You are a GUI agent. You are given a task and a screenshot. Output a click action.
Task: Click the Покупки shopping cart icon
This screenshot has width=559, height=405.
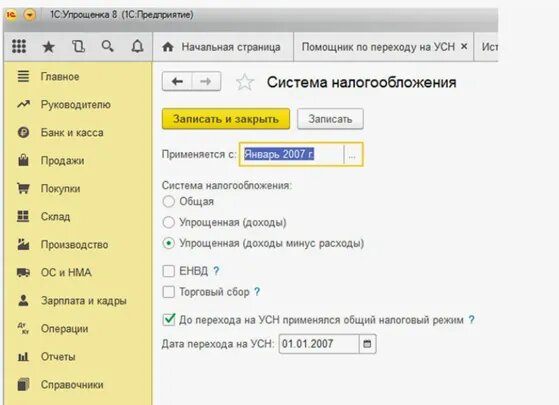(x=23, y=188)
